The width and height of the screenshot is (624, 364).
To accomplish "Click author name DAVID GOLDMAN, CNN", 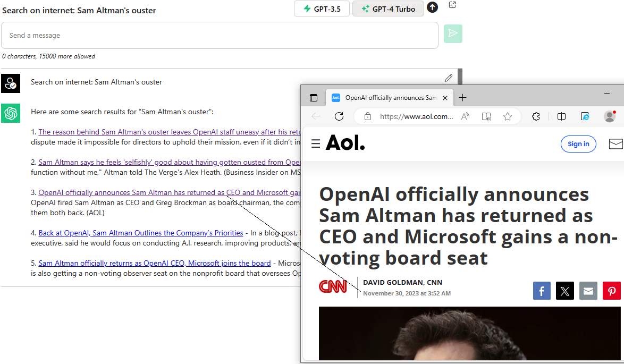I will (x=402, y=283).
